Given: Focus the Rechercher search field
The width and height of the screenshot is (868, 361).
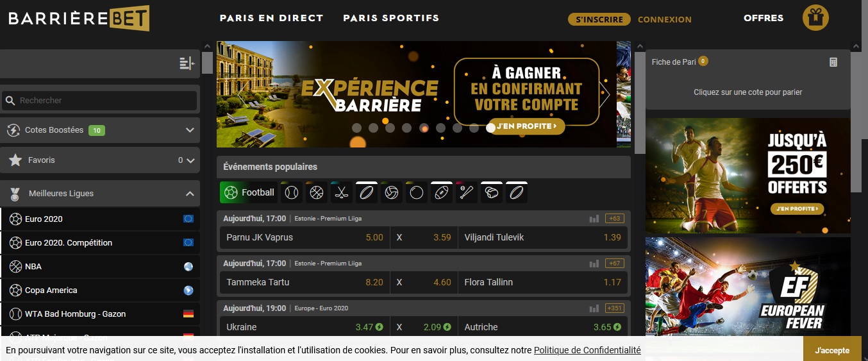Looking at the screenshot, I should point(100,101).
